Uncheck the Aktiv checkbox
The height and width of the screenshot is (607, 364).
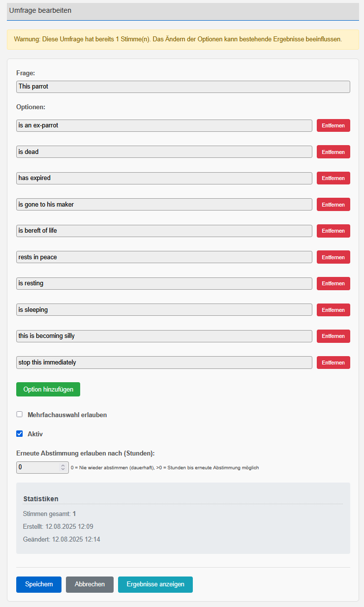[x=20, y=434]
